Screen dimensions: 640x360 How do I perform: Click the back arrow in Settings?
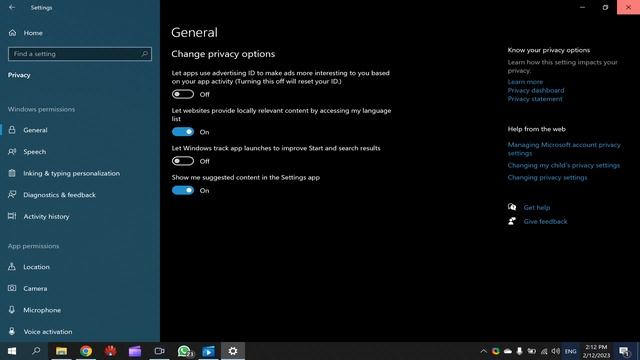tap(12, 7)
